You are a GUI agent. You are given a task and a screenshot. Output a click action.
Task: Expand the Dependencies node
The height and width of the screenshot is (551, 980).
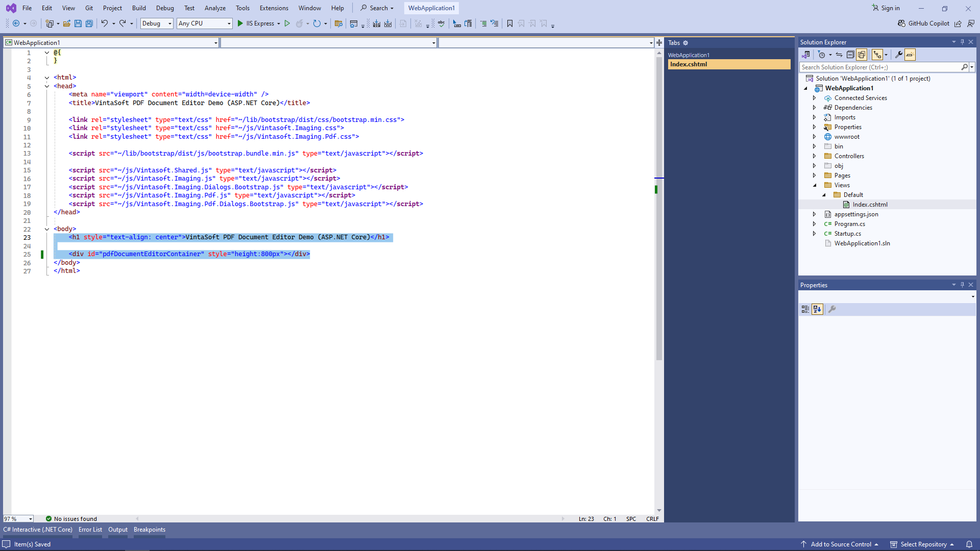815,108
